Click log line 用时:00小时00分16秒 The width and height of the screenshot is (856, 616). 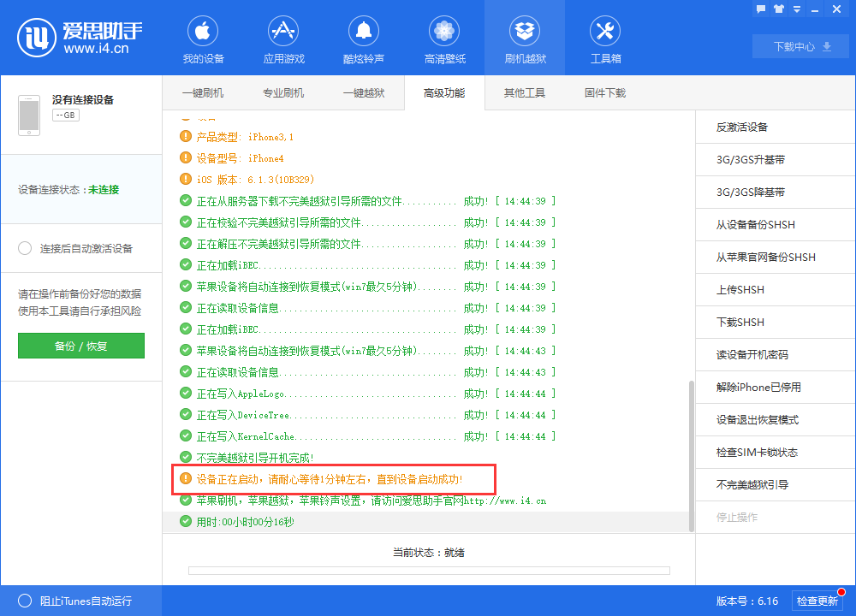(245, 522)
